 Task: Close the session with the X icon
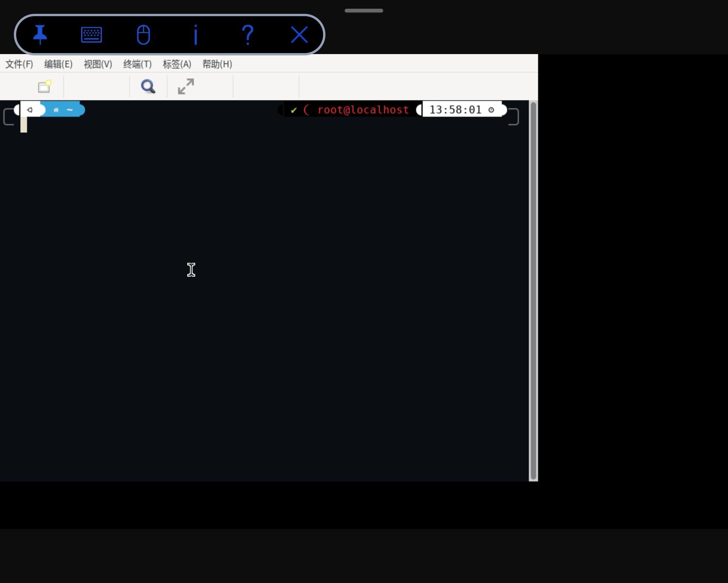tap(299, 34)
